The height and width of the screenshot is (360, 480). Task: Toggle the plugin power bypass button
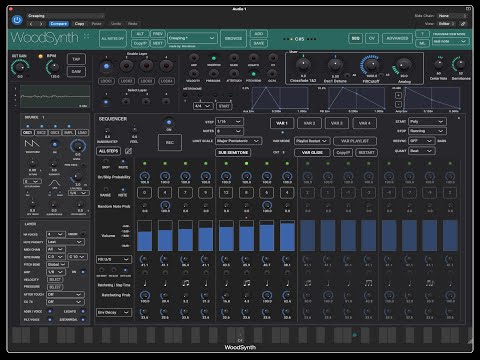pos(17,20)
